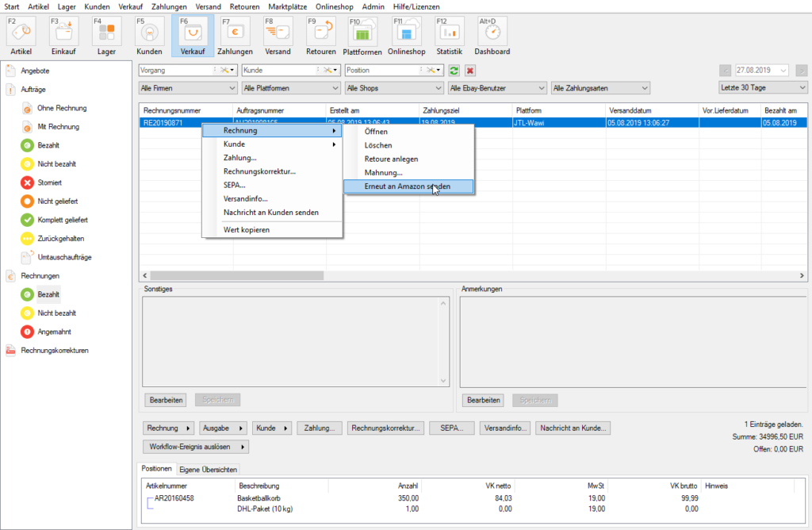This screenshot has width=812, height=530.
Task: Open the Einkauf toolbar icon
Action: click(64, 36)
